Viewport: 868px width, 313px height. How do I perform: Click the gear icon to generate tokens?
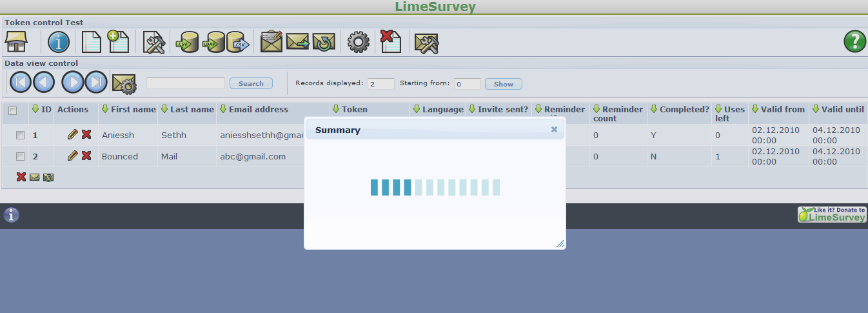(359, 43)
